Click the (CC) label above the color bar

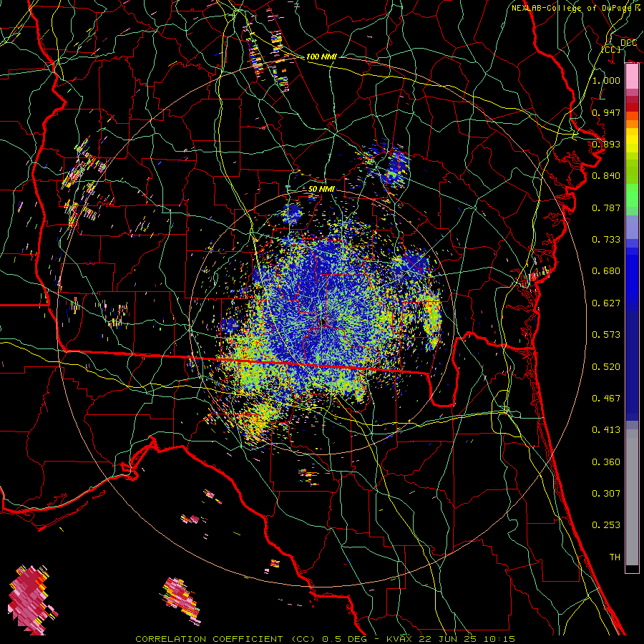(x=611, y=49)
